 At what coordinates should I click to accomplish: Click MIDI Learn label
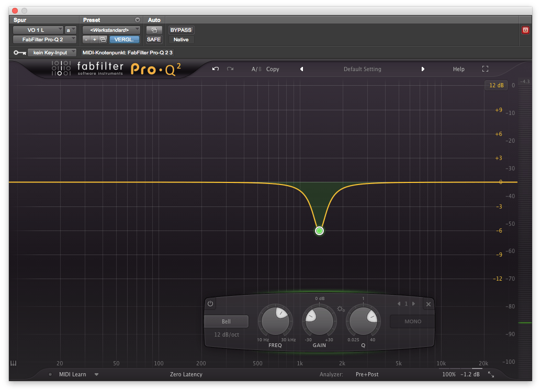coord(72,374)
